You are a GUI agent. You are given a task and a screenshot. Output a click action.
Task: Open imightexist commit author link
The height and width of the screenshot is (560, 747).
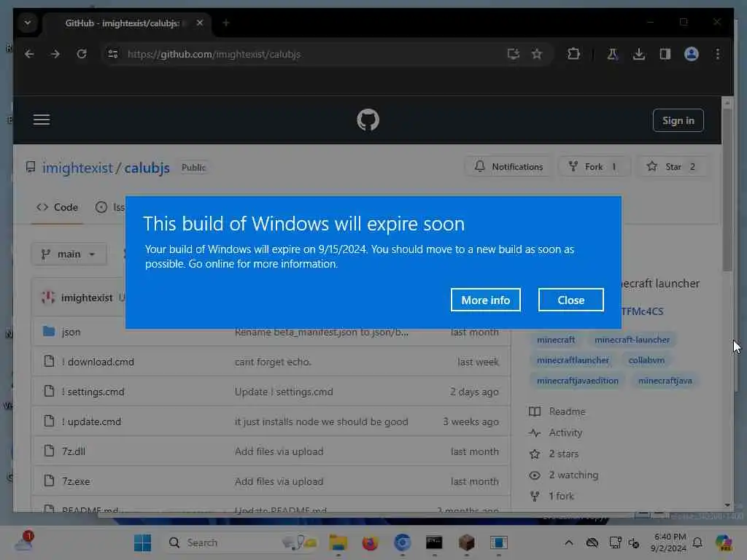pyautogui.click(x=87, y=297)
